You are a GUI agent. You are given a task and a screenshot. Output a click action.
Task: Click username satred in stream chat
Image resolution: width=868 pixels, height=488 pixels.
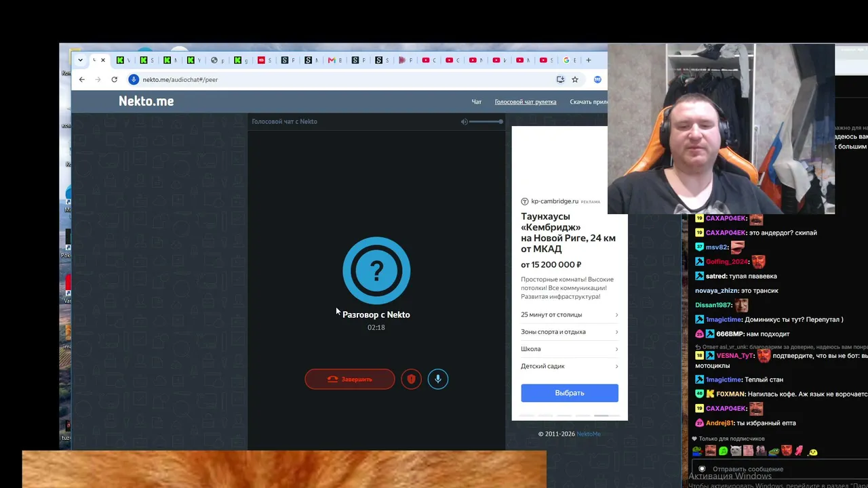715,277
